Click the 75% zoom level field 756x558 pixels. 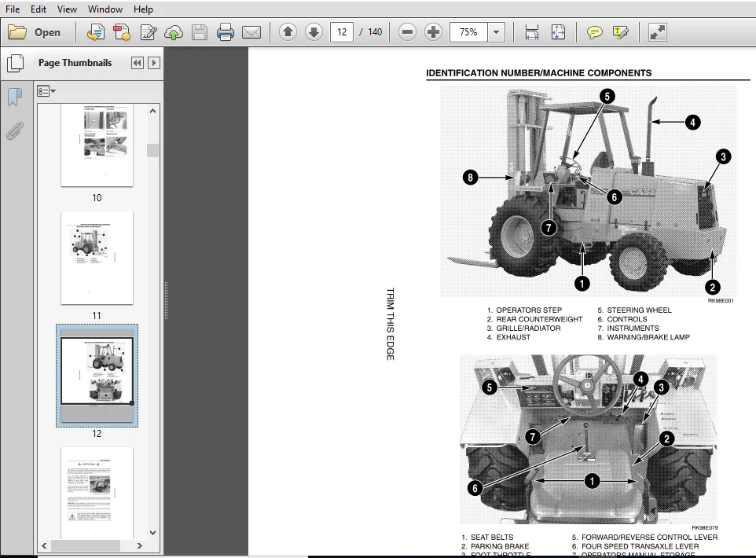[468, 32]
